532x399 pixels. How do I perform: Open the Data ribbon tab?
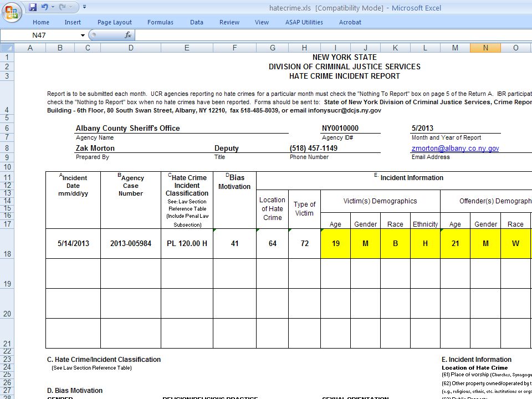196,22
